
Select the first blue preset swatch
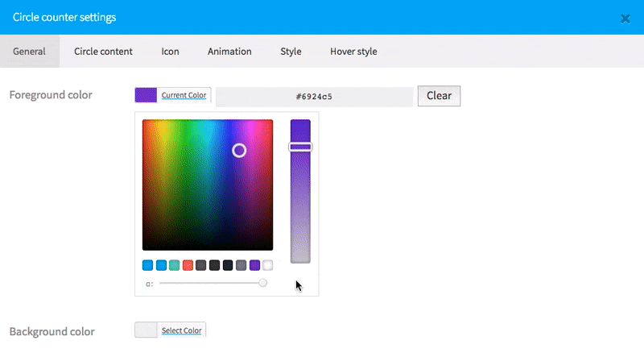[147, 265]
